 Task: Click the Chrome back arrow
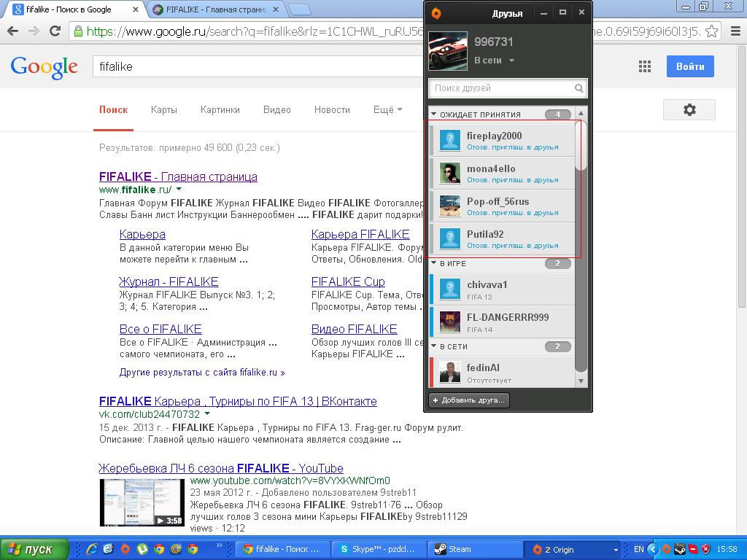coord(13,31)
